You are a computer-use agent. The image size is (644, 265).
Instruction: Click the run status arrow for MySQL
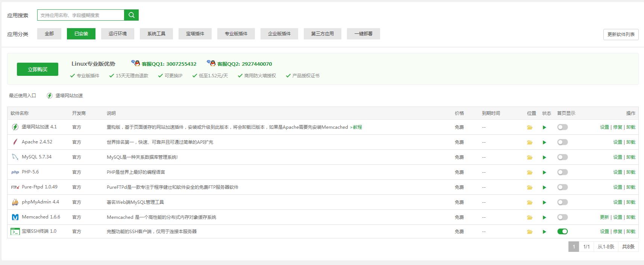(x=544, y=157)
